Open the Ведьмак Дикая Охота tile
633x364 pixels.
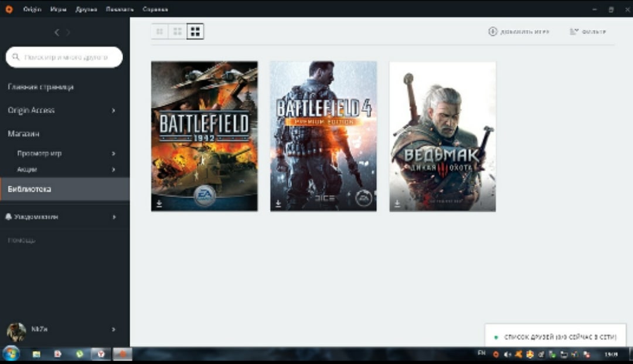[x=443, y=136]
